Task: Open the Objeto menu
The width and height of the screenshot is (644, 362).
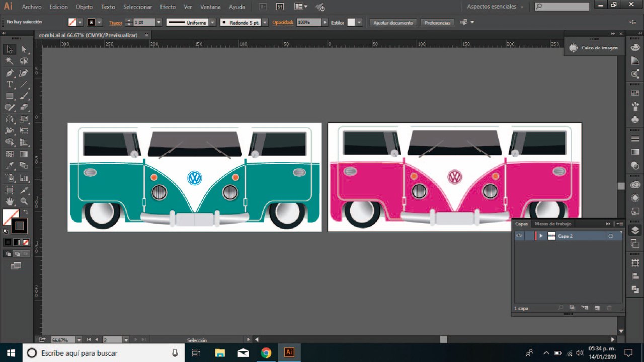Action: point(84,7)
